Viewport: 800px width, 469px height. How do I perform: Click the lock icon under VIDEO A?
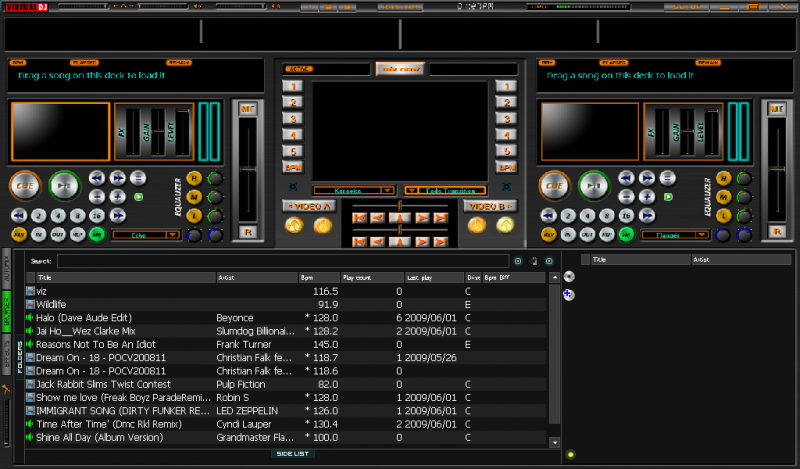tap(322, 225)
